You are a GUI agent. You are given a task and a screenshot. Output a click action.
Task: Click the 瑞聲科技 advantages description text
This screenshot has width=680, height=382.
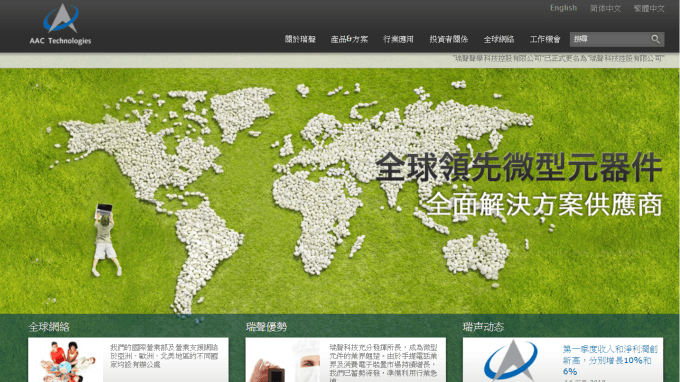pos(383,363)
